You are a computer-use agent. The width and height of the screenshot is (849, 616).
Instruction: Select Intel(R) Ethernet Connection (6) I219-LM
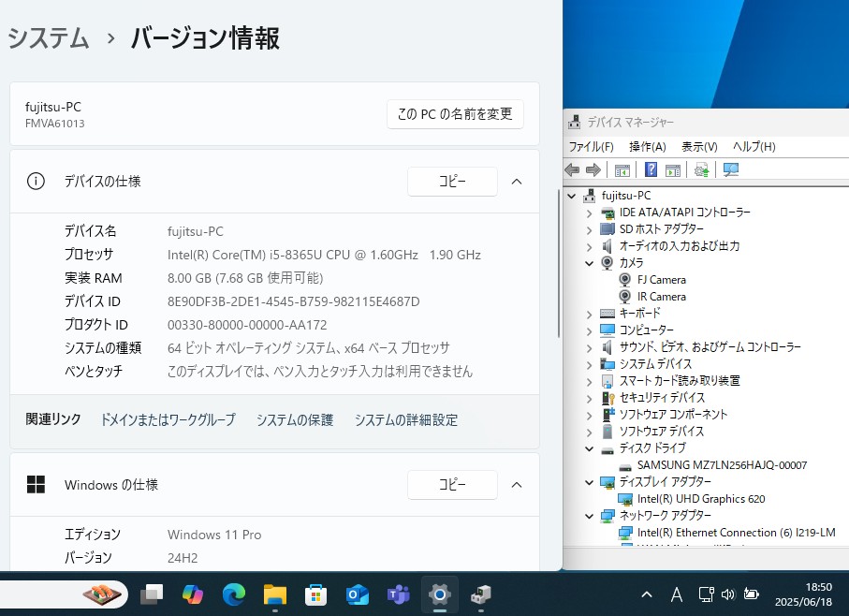[737, 533]
